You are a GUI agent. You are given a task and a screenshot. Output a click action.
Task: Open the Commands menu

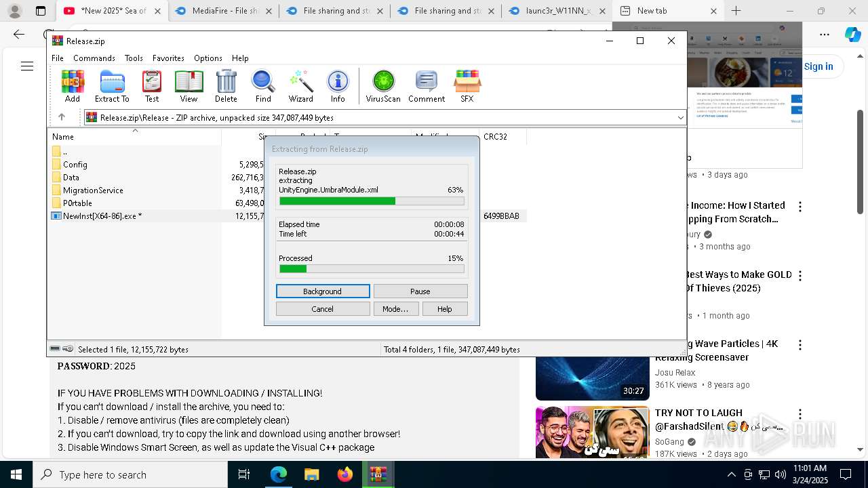(94, 58)
